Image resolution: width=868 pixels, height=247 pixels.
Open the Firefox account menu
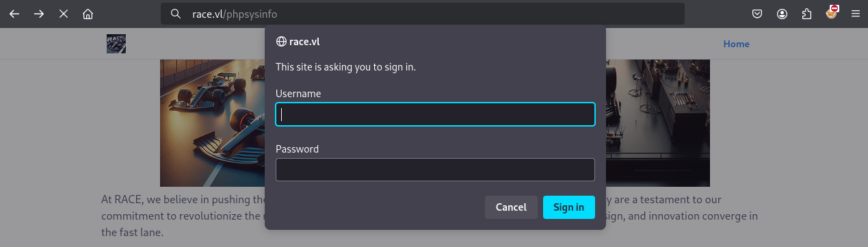tap(782, 14)
